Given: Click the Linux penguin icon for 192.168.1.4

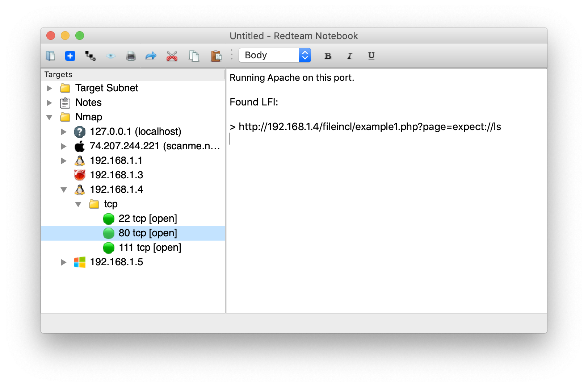Looking at the screenshot, I should [80, 190].
